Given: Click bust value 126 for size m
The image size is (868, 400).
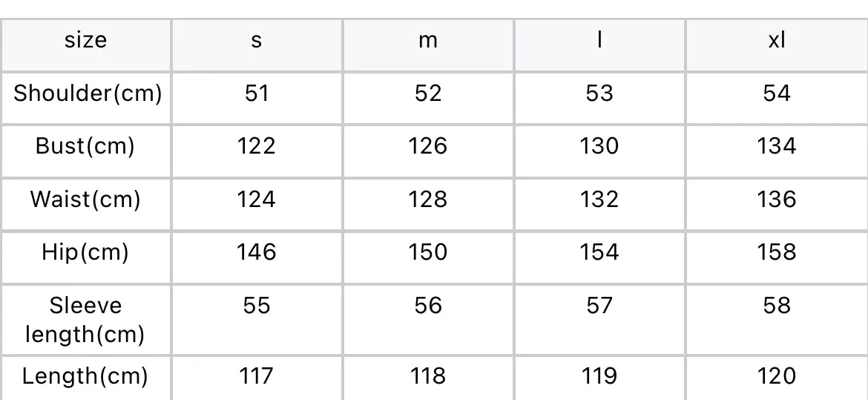Looking at the screenshot, I should (428, 146).
